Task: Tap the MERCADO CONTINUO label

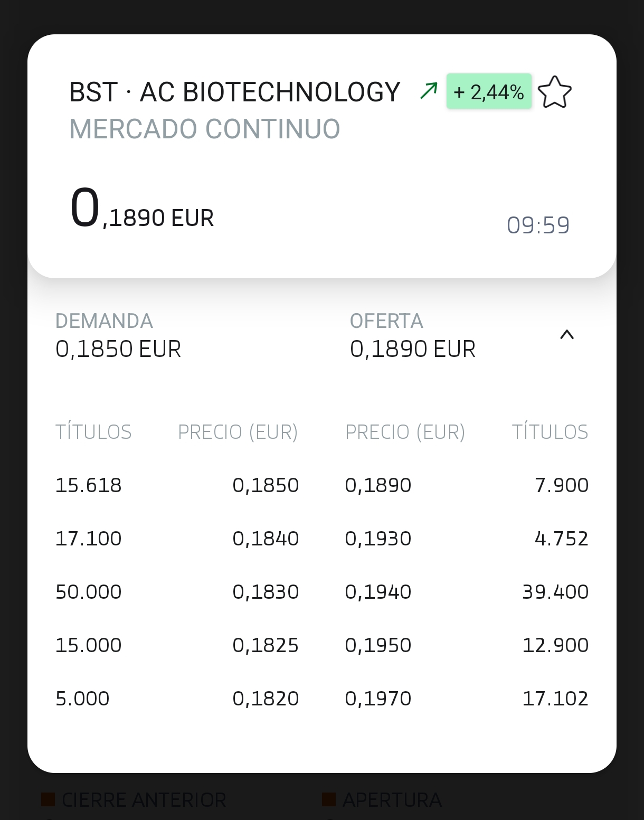Action: [205, 129]
